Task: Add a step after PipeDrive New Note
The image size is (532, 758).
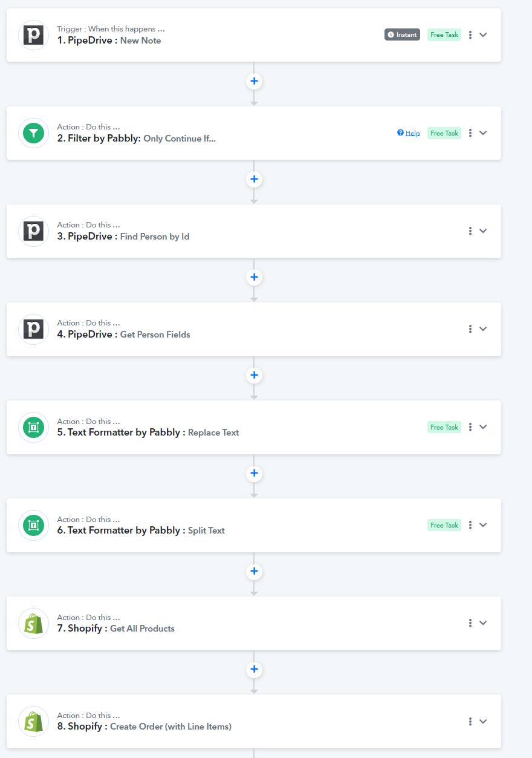Action: [254, 81]
